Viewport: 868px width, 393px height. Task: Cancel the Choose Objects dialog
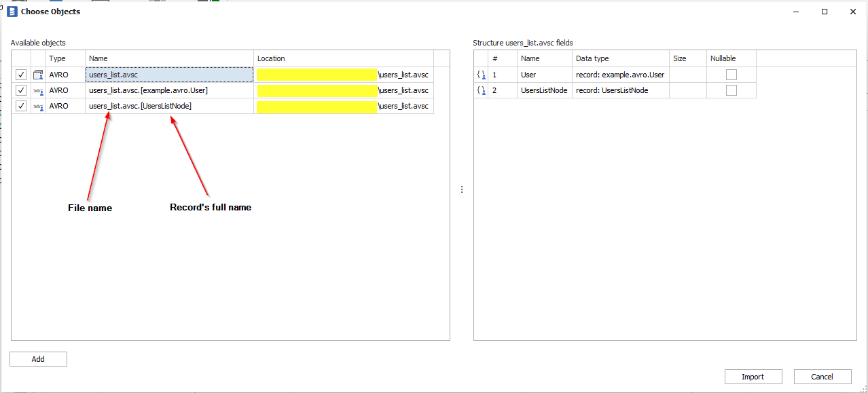[822, 377]
